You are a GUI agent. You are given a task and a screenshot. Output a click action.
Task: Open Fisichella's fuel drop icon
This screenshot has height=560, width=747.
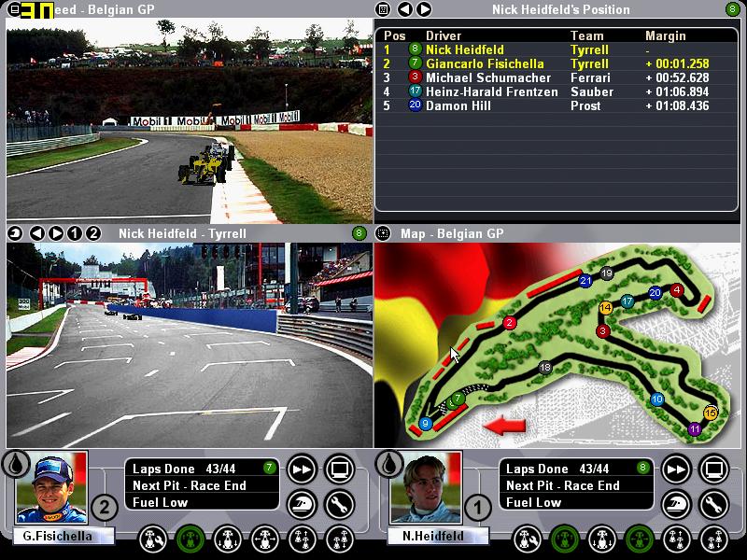coord(16,464)
